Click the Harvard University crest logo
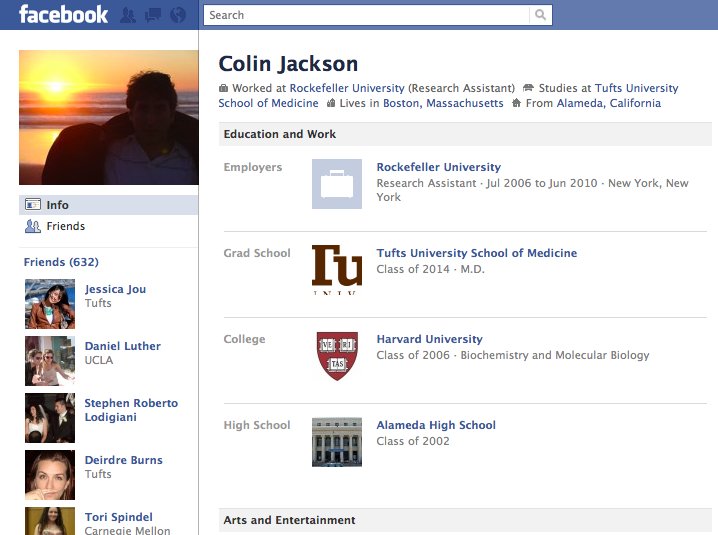This screenshot has width=718, height=535. click(336, 356)
